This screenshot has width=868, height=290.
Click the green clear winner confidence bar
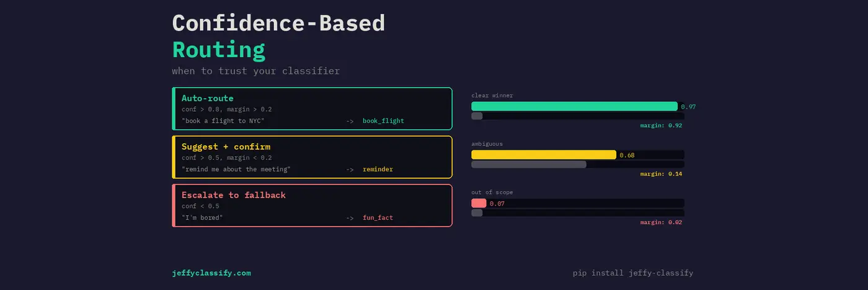[574, 106]
